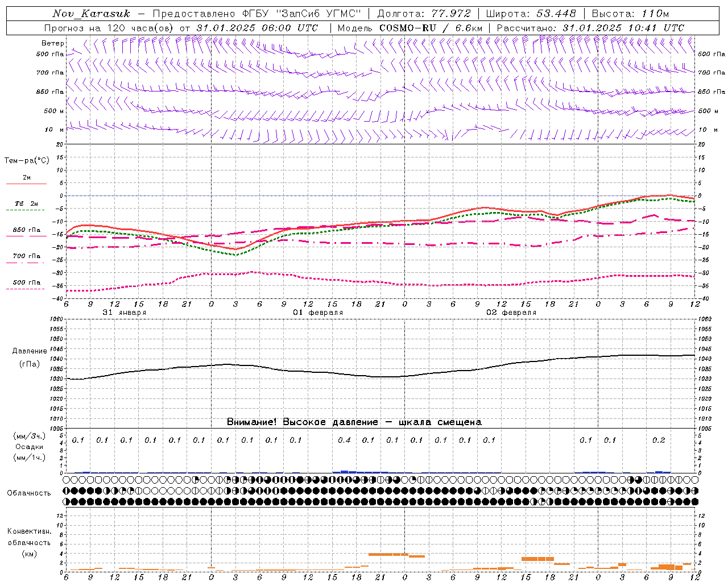Click the 0.4 precipitation amount value
Viewport: 728px width, 582px height.
344,440
